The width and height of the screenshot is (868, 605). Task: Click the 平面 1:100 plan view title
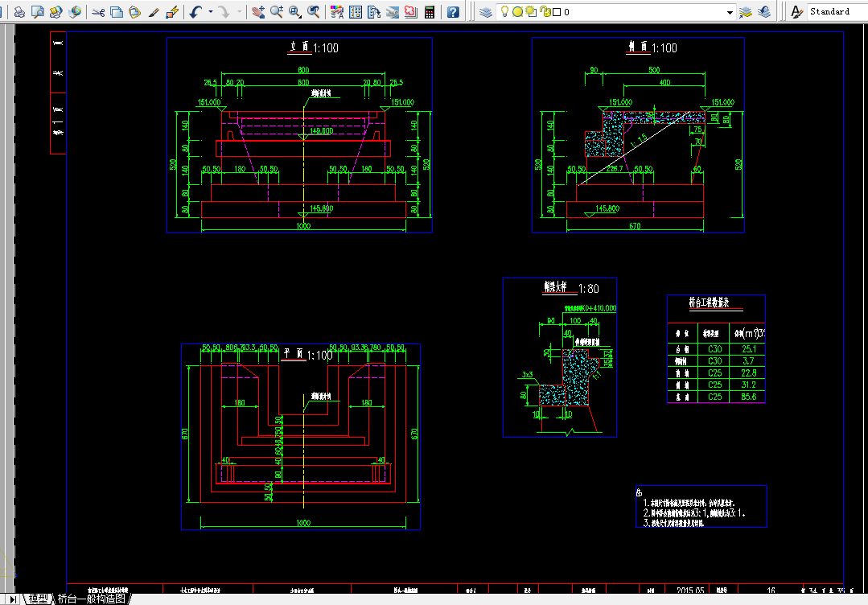click(x=307, y=354)
